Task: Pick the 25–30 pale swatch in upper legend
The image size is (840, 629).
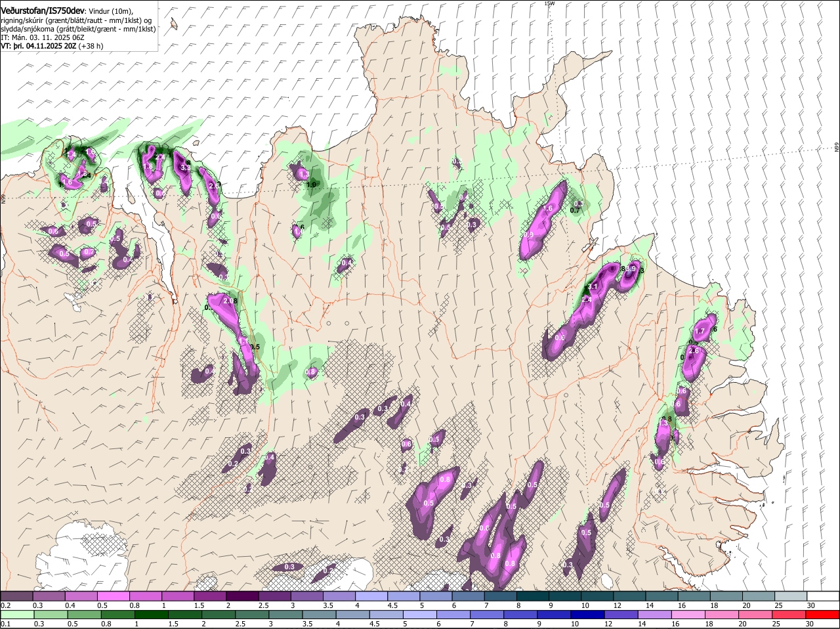Action: [x=790, y=596]
